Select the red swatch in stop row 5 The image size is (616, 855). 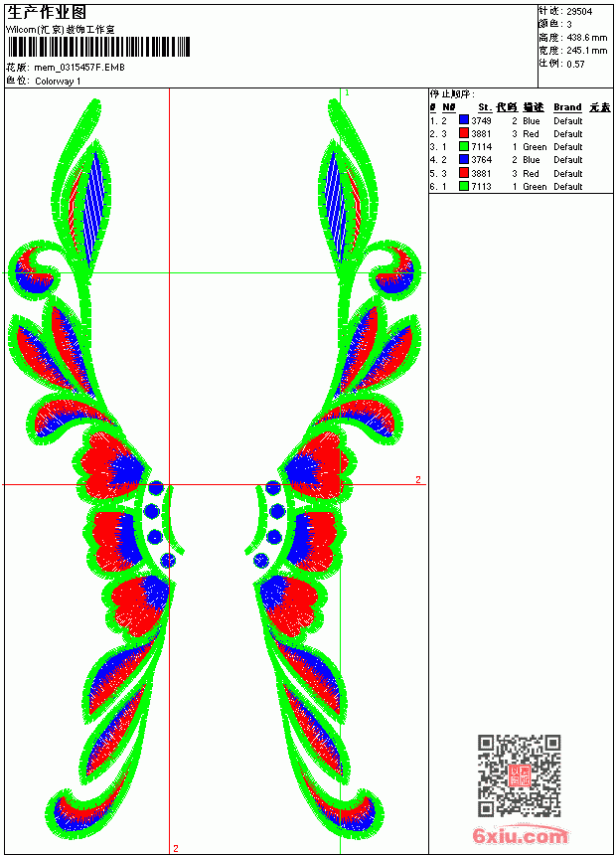464,173
